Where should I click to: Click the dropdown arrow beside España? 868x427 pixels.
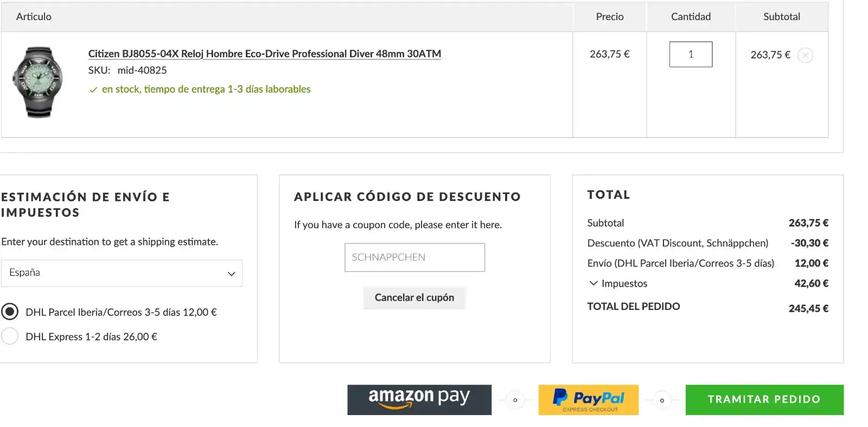tap(231, 274)
